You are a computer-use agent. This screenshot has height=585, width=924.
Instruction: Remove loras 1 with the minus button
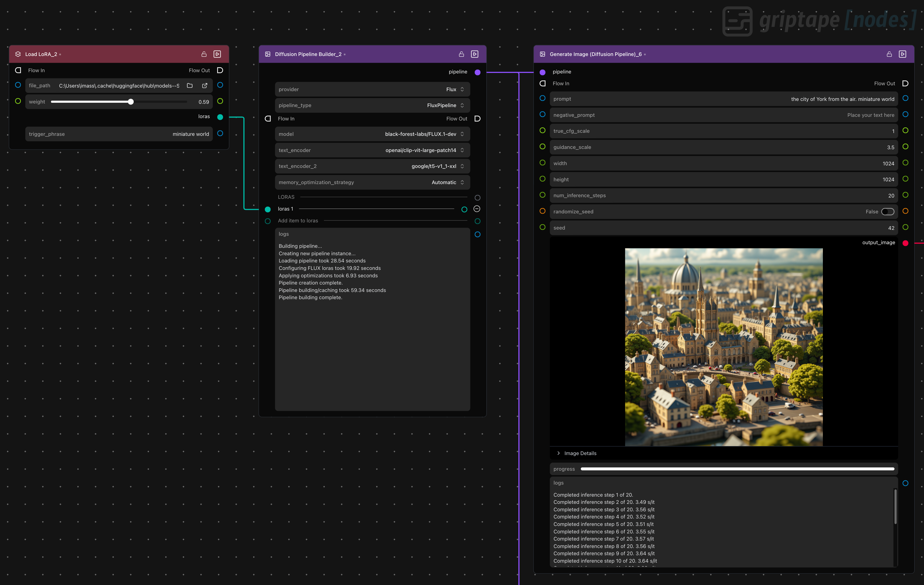tap(477, 209)
